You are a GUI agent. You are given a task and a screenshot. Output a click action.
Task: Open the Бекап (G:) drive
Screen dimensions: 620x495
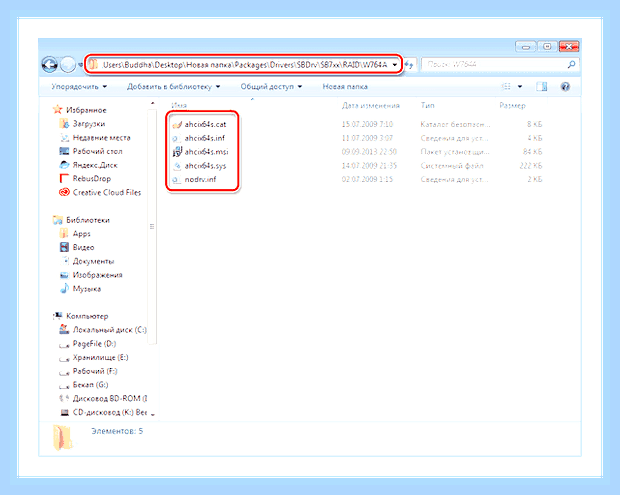pyautogui.click(x=90, y=385)
